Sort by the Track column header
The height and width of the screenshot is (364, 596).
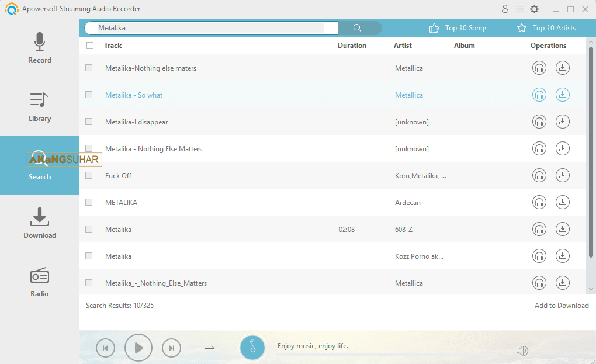click(113, 46)
